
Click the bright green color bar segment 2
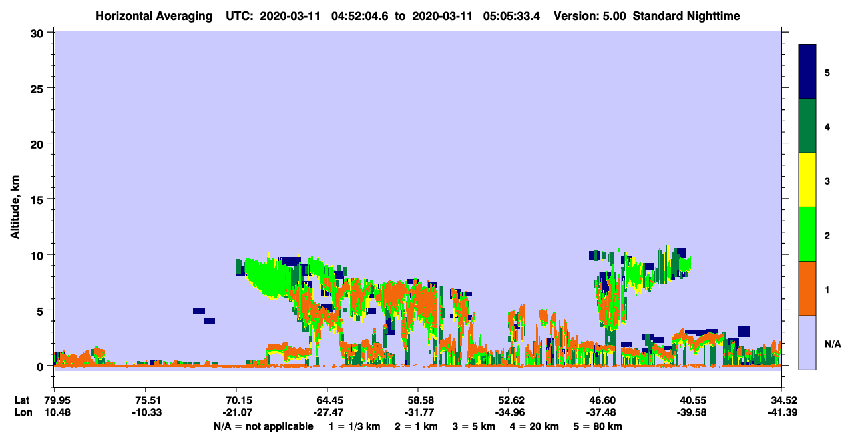(807, 234)
